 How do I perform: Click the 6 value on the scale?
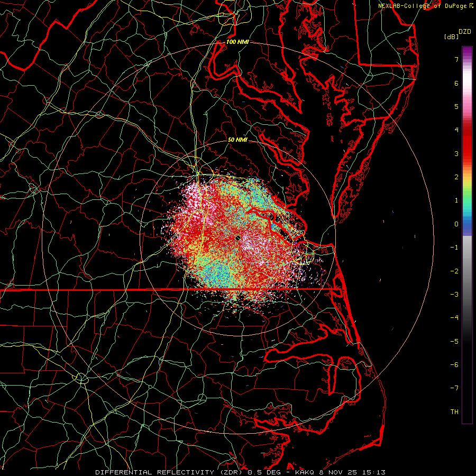[x=456, y=83]
